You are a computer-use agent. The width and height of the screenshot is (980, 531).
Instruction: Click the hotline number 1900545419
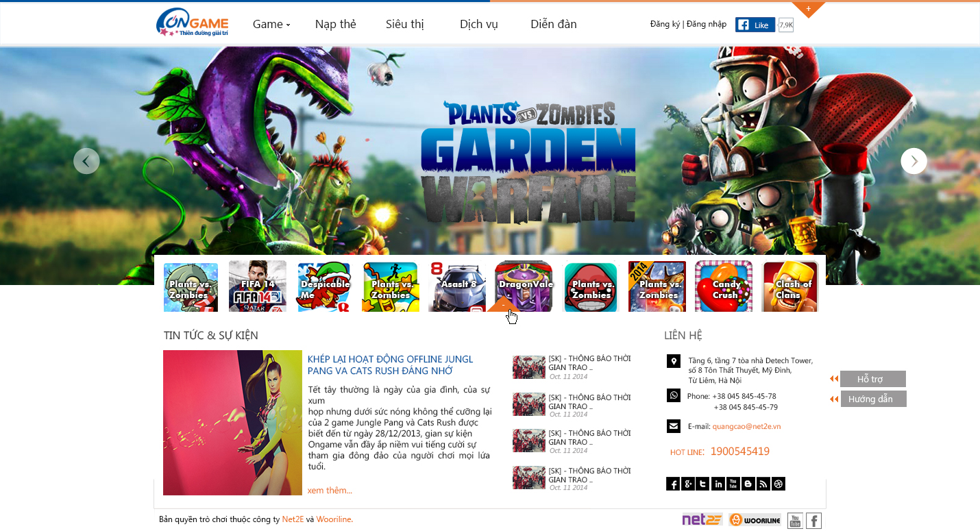coord(739,452)
